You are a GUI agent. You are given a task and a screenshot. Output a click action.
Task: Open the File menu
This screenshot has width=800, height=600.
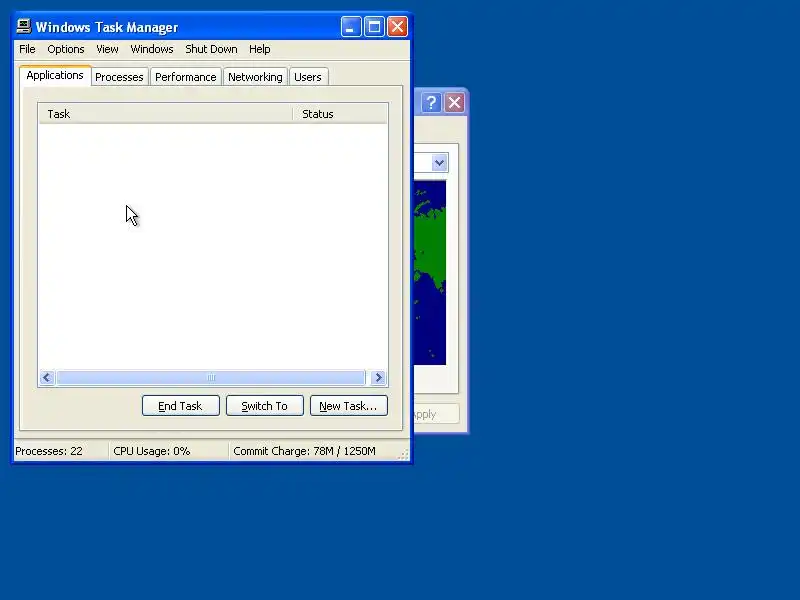(x=27, y=49)
